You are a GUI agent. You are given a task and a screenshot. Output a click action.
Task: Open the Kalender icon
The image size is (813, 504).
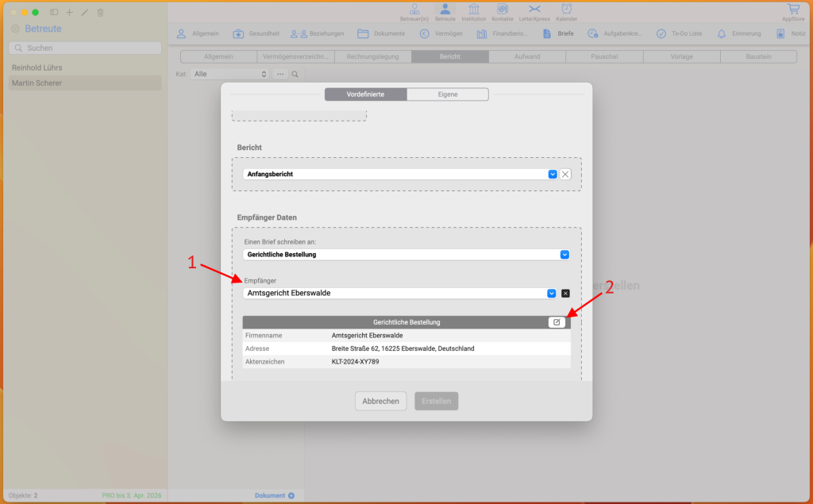[x=566, y=11]
